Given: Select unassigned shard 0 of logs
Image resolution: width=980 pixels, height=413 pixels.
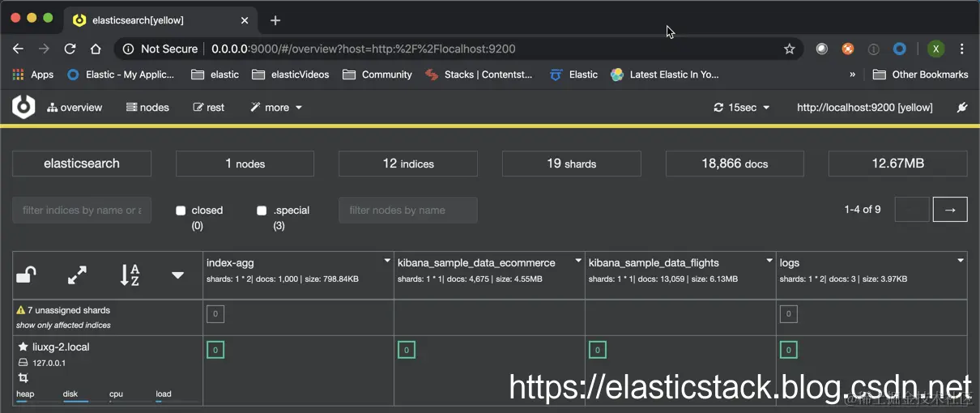Looking at the screenshot, I should [788, 314].
